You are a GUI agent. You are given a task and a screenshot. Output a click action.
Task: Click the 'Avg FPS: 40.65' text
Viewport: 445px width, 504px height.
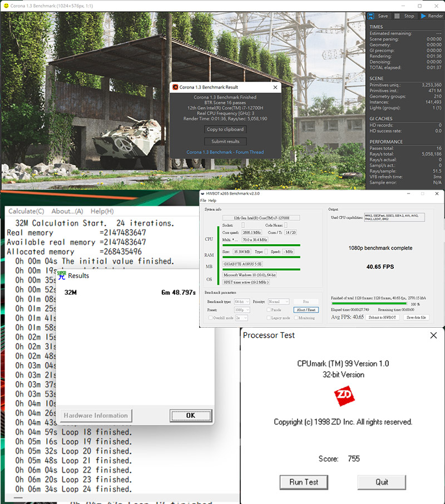coord(347,317)
